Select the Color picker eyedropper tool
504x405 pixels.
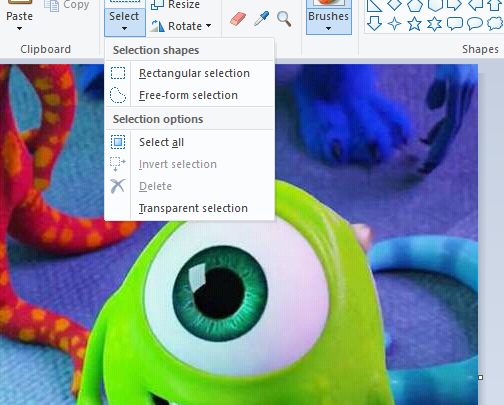point(262,19)
